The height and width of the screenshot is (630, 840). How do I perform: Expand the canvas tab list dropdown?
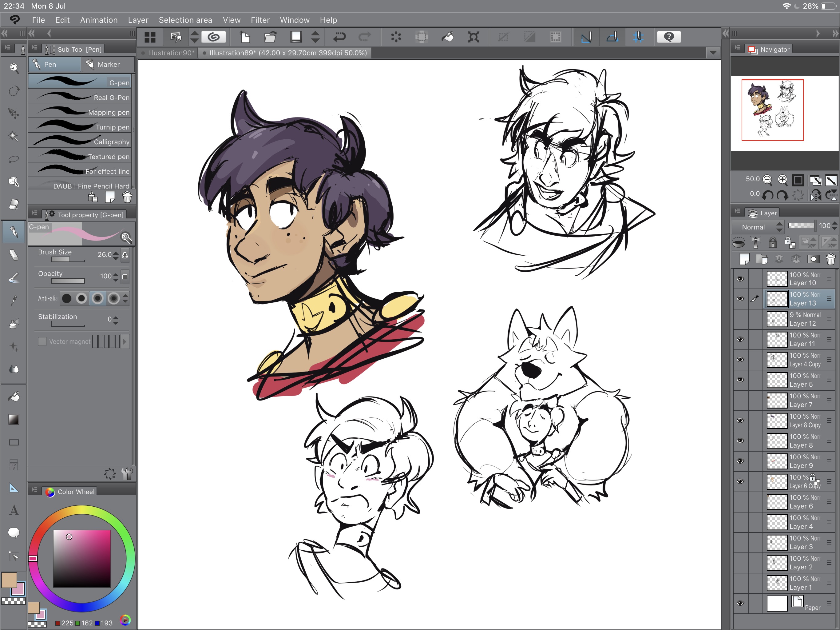[713, 53]
